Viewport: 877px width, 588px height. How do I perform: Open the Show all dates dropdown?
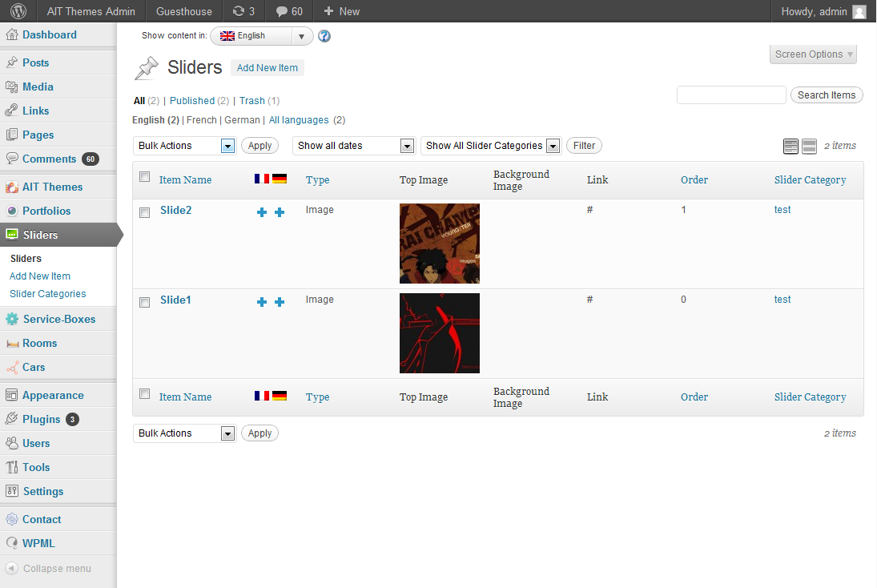(x=353, y=146)
